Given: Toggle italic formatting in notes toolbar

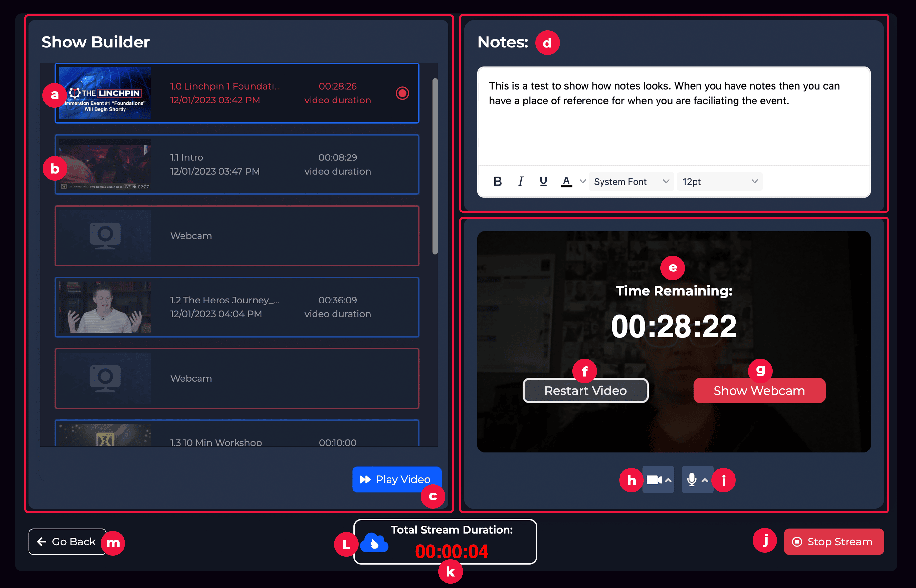Looking at the screenshot, I should (520, 182).
